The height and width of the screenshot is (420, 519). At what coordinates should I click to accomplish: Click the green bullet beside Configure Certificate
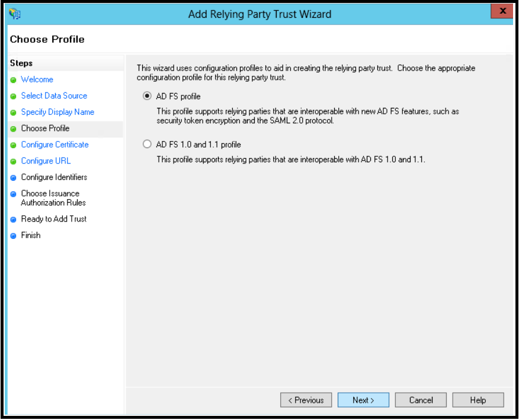click(x=13, y=145)
